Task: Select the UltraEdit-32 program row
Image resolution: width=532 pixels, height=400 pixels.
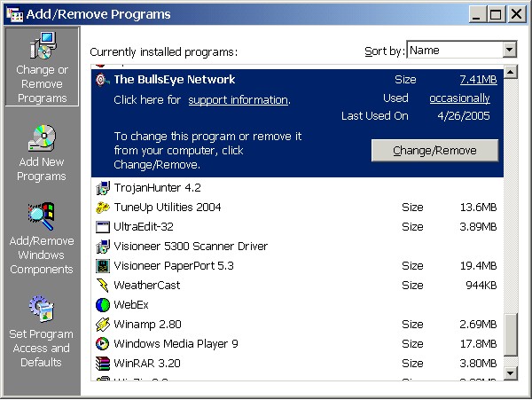Action: [297, 227]
